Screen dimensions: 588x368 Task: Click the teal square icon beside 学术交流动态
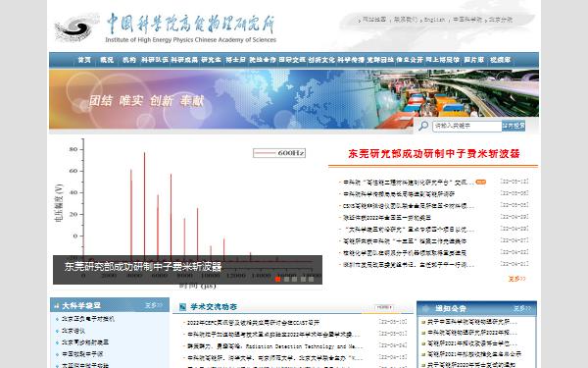[182, 307]
